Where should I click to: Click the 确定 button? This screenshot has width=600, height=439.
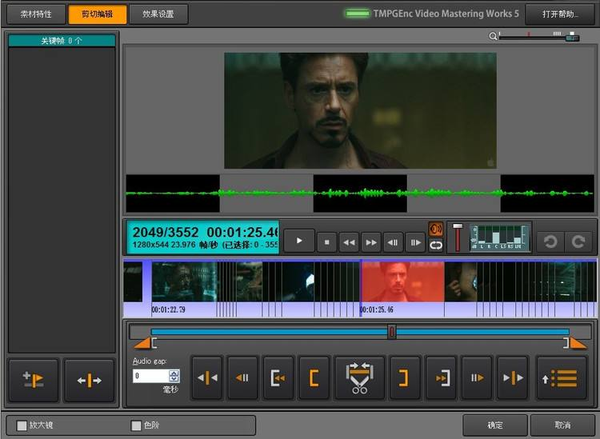pyautogui.click(x=494, y=425)
